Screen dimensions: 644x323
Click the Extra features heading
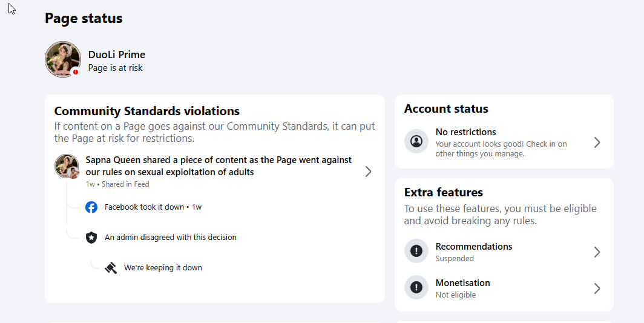click(x=444, y=193)
